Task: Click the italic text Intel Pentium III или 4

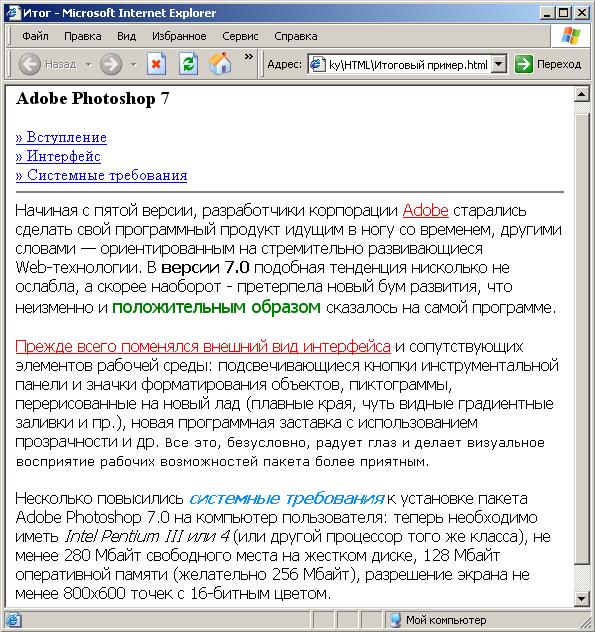Action: pos(147,536)
